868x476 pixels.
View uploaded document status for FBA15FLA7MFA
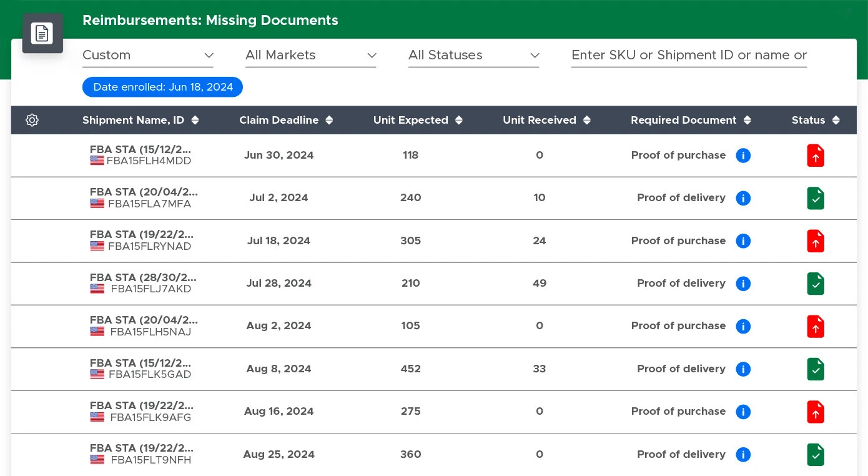pyautogui.click(x=816, y=198)
